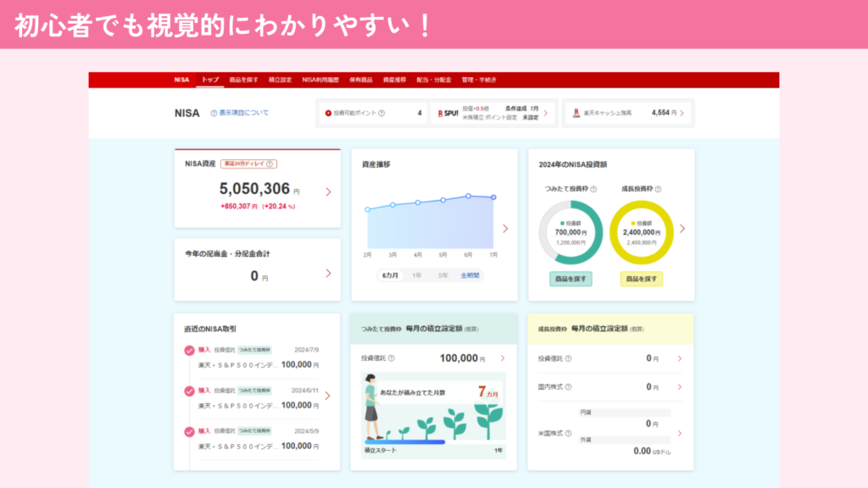The width and height of the screenshot is (868, 488).
Task: Expand NISA資産 details with the arrow
Action: (328, 191)
